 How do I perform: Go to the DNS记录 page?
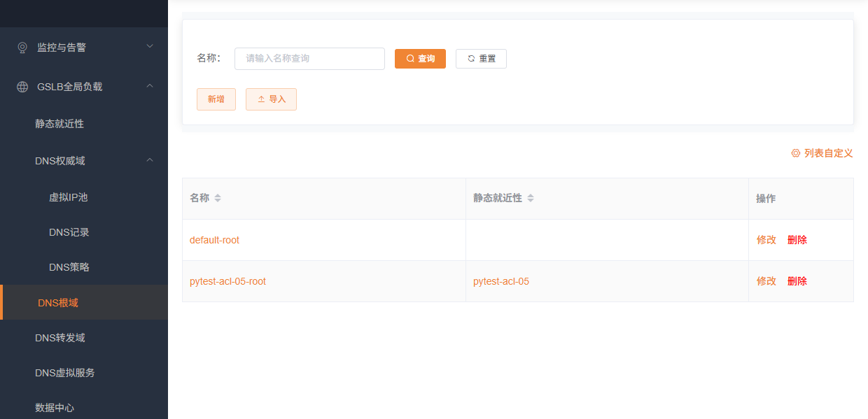click(69, 232)
